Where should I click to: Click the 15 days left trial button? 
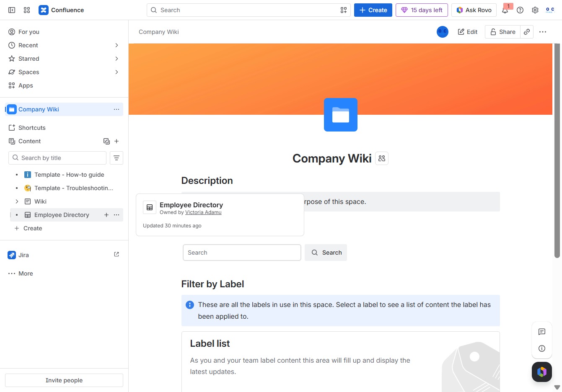(x=422, y=10)
